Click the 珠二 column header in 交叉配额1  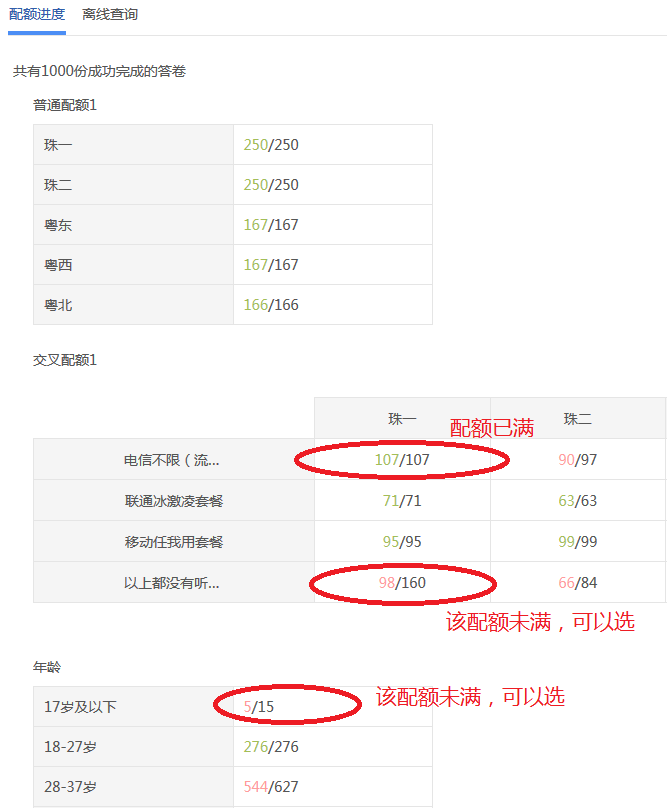click(578, 418)
